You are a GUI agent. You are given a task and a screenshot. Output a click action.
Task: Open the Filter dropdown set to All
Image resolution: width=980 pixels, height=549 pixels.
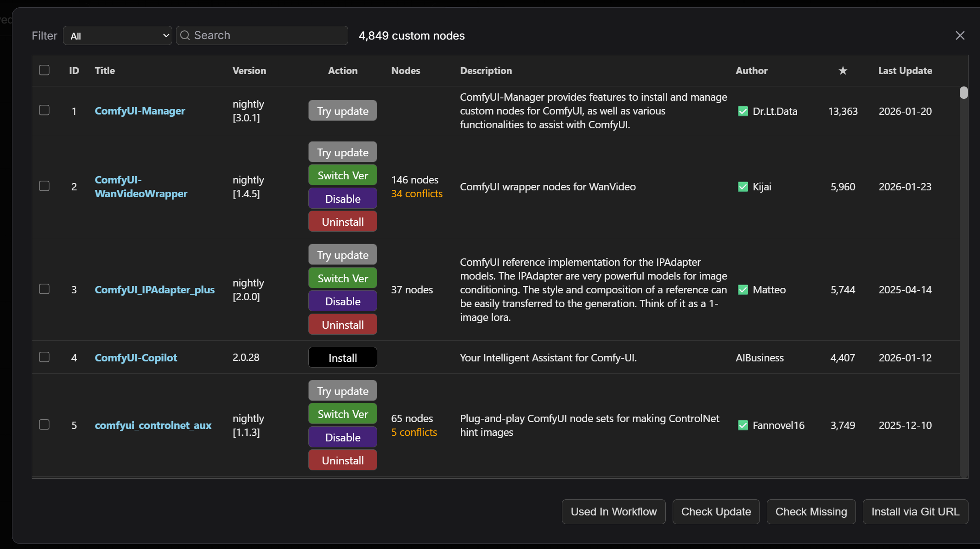click(x=118, y=36)
